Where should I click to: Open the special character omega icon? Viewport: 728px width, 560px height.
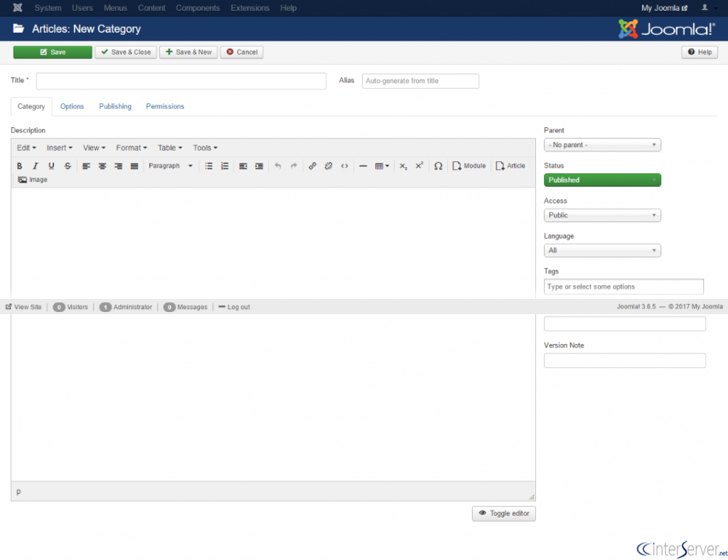[x=438, y=166]
